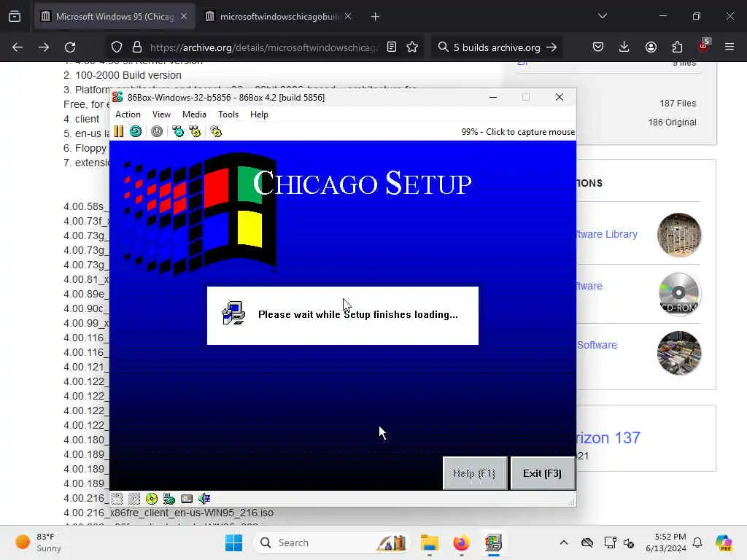Viewport: 747px width, 560px height.
Task: Open Firefox downloads panel
Action: pyautogui.click(x=624, y=47)
